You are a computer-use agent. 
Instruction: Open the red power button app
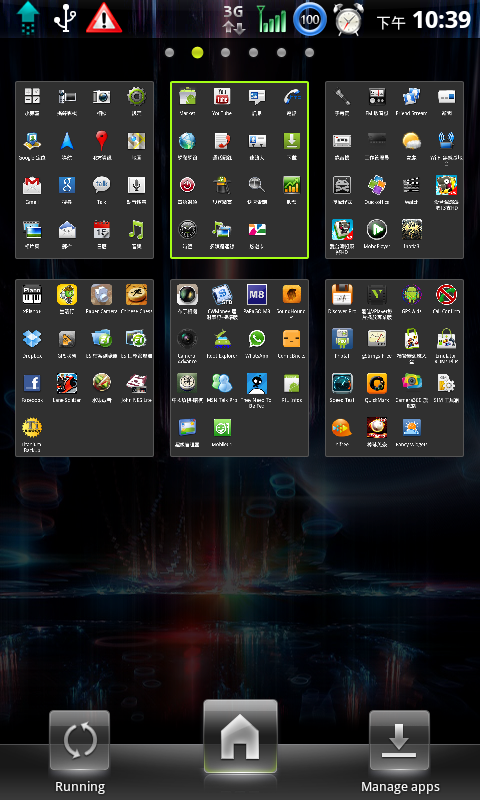click(x=187, y=185)
